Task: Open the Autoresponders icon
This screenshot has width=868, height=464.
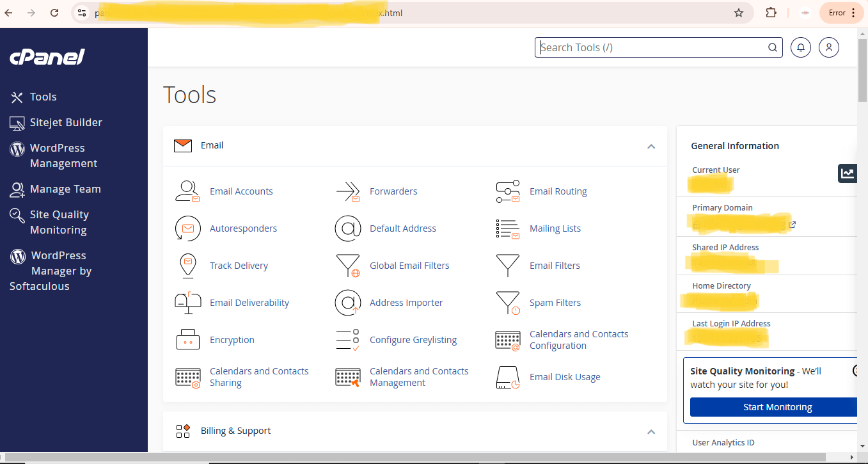Action: (187, 228)
